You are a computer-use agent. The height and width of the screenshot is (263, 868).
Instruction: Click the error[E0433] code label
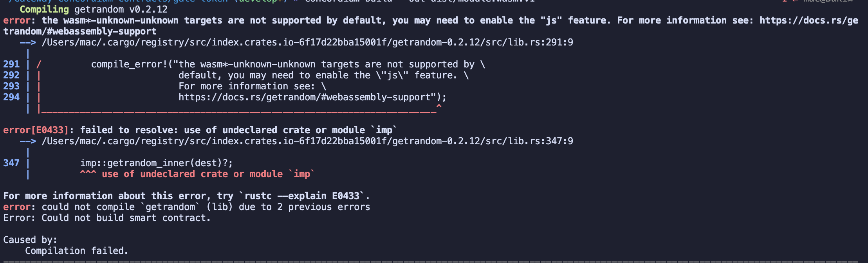pos(36,130)
